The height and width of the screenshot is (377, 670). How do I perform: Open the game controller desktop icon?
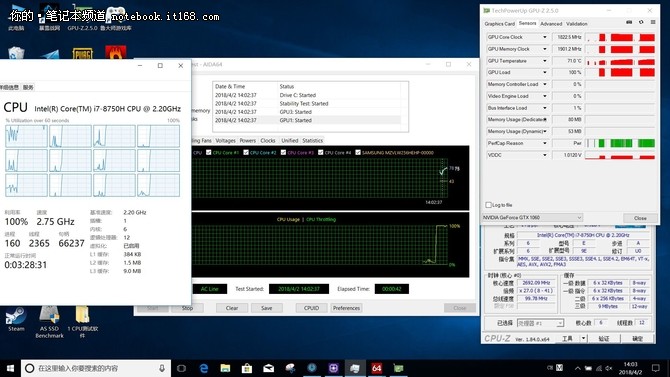click(x=115, y=18)
